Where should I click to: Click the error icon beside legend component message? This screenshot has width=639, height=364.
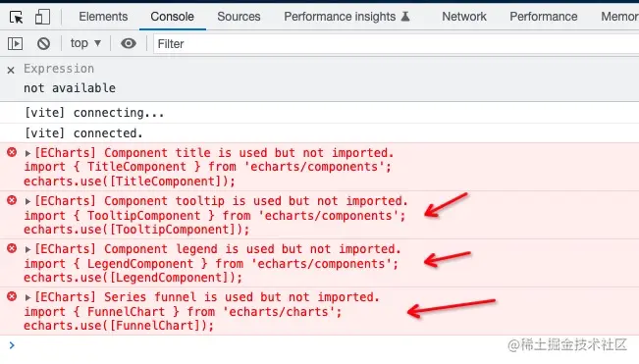pos(12,248)
